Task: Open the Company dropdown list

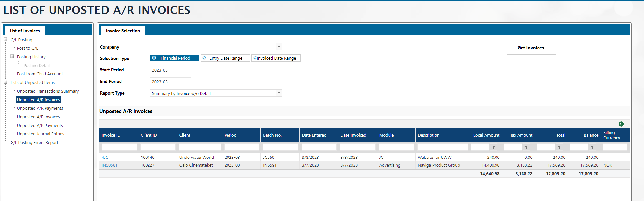Action: pyautogui.click(x=279, y=47)
